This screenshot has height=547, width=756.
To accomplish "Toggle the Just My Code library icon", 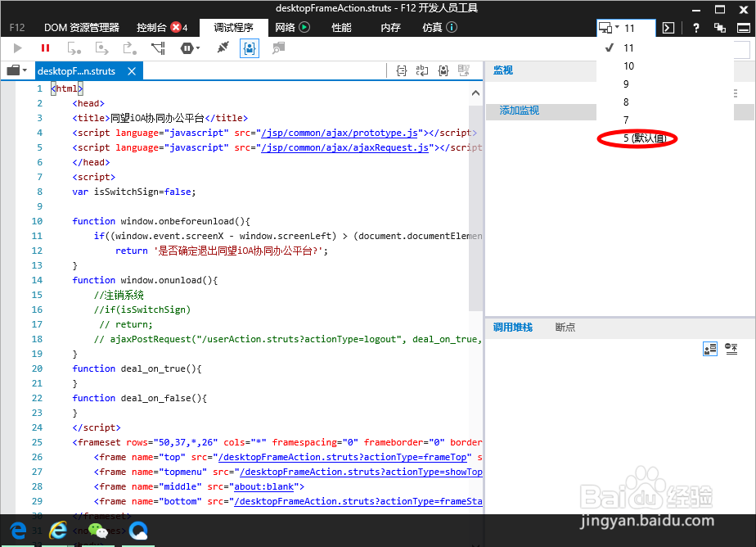I will [443, 71].
